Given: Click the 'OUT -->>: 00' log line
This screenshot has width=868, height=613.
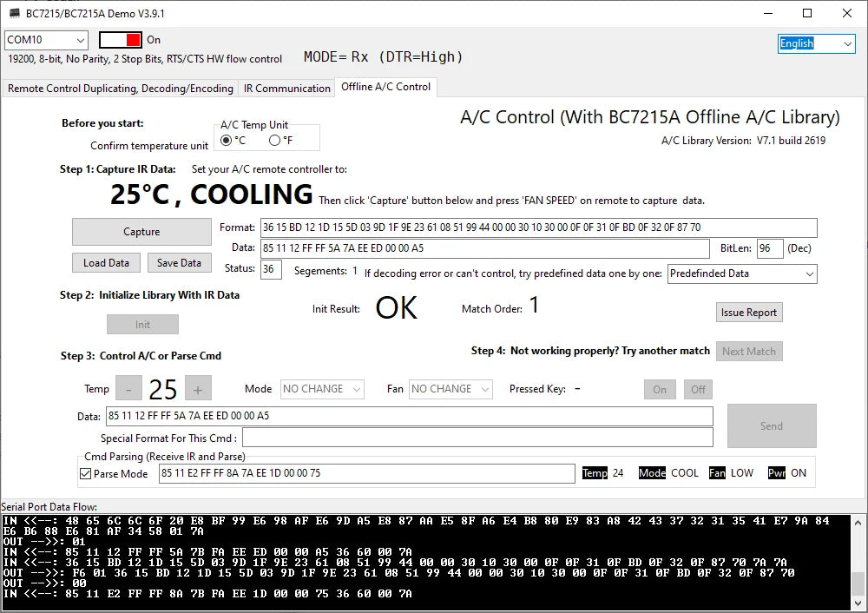Looking at the screenshot, I should click(44, 583).
